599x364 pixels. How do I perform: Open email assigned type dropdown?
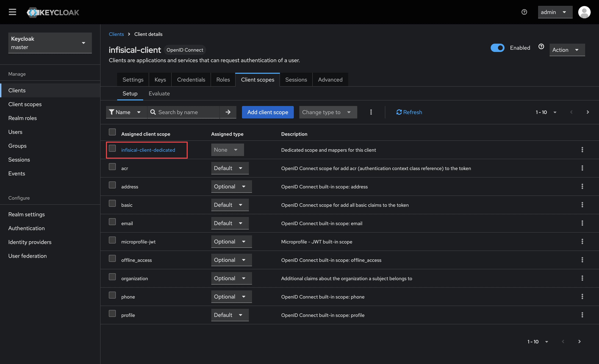point(230,223)
